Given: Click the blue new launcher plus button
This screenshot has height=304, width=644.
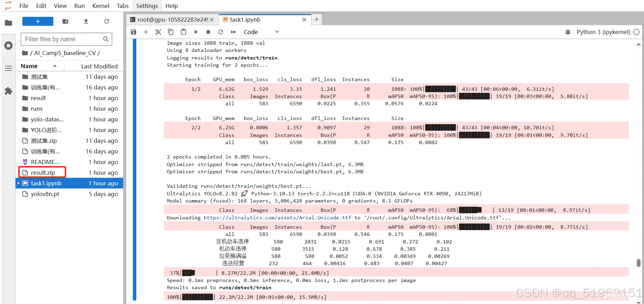Looking at the screenshot, I should [38, 21].
